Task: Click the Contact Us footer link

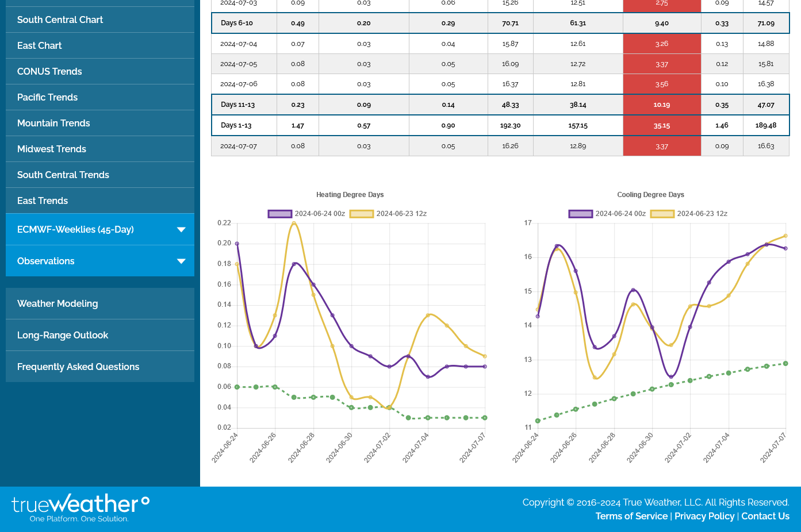Action: pos(765,516)
